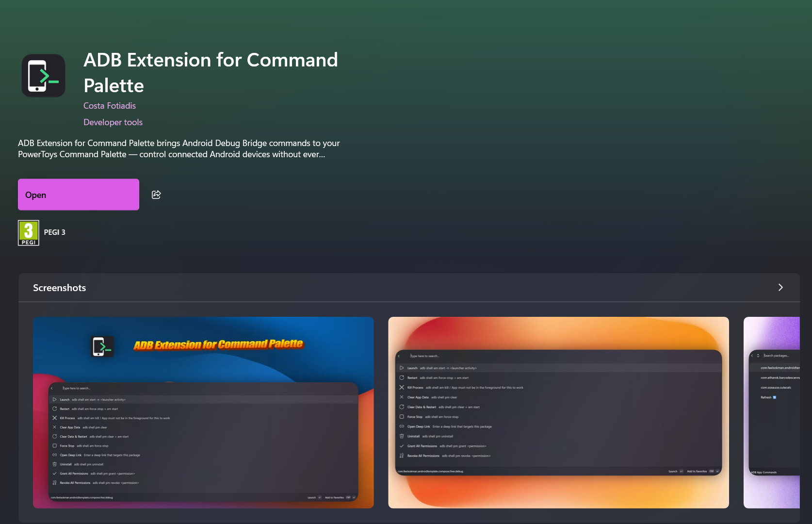Click the ADB Extension app logo icon
This screenshot has width=812, height=524.
[44, 76]
